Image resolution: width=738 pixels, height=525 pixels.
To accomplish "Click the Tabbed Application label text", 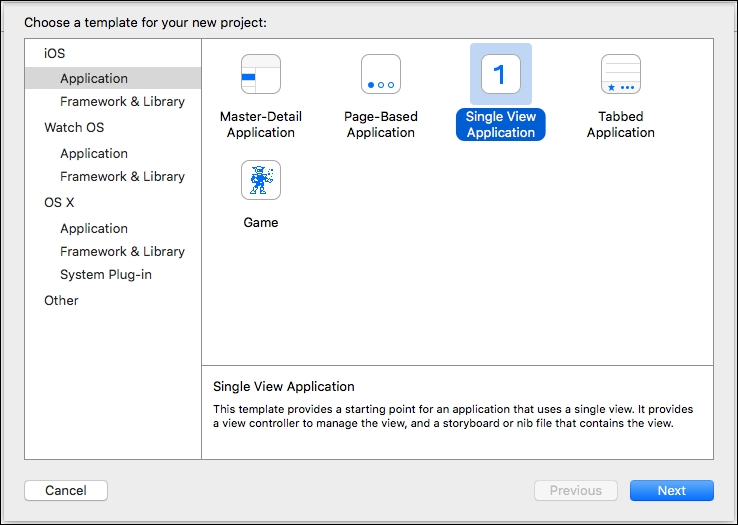I will coord(621,124).
